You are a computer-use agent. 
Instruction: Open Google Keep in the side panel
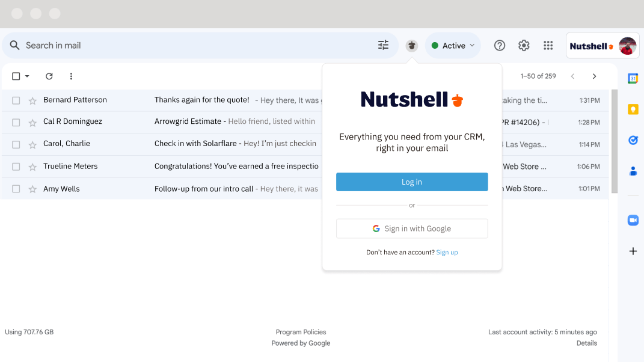pyautogui.click(x=633, y=109)
